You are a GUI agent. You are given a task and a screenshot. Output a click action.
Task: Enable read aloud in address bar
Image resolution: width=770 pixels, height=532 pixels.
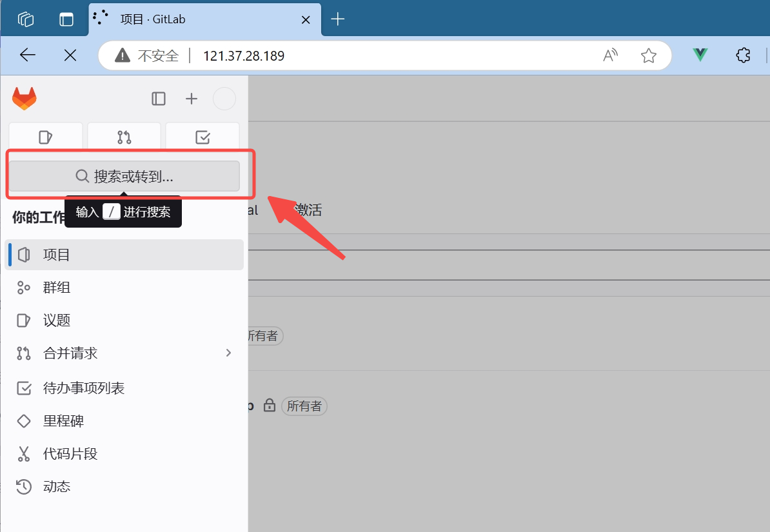pyautogui.click(x=611, y=55)
